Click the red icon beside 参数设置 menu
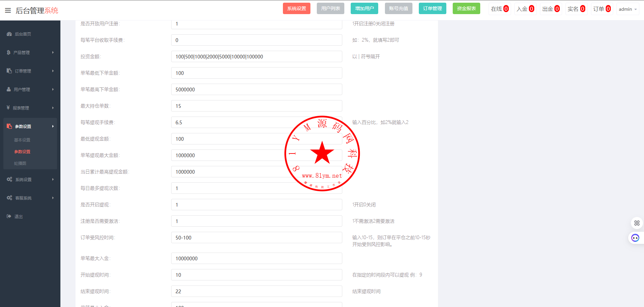Image resolution: width=644 pixels, height=307 pixels. pyautogui.click(x=9, y=126)
